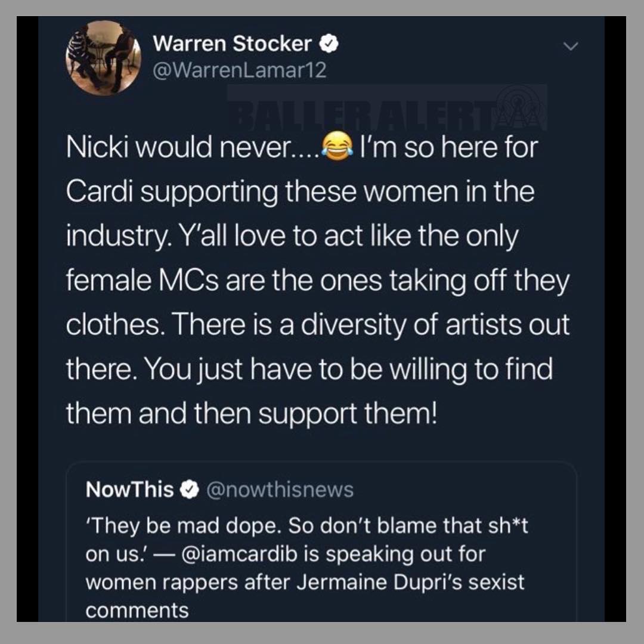Click the tower icon in the watermark
Screen dimensions: 644x644
click(519, 107)
